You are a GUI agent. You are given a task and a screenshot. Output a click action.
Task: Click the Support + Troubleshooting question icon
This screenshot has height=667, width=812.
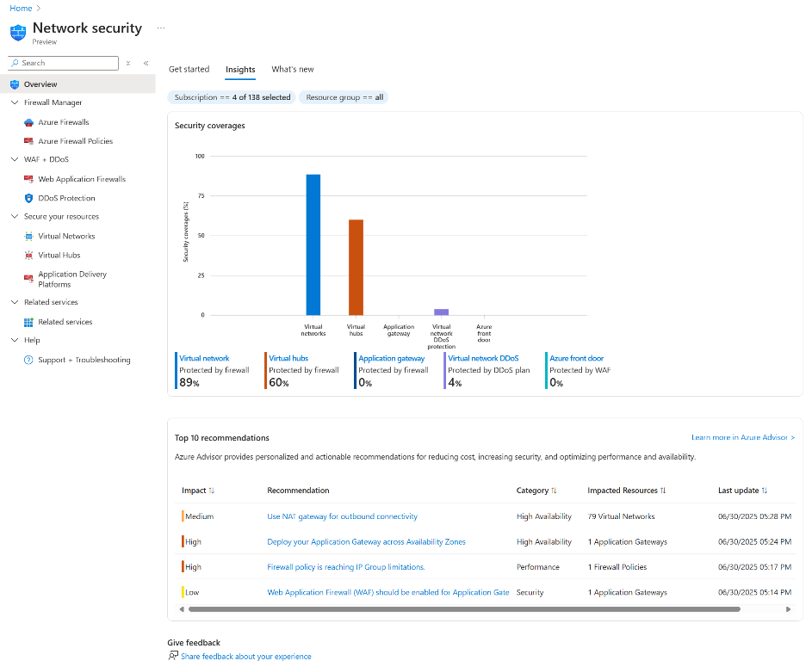pyautogui.click(x=29, y=360)
